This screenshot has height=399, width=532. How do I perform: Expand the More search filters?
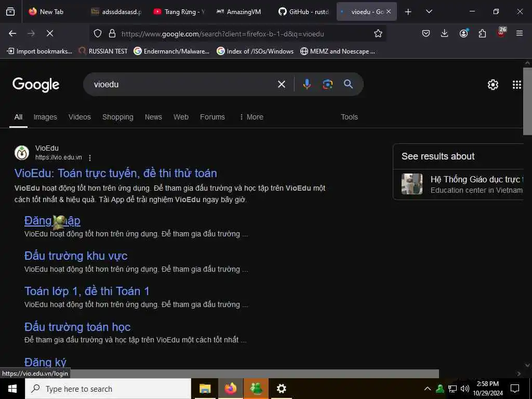[x=251, y=117]
